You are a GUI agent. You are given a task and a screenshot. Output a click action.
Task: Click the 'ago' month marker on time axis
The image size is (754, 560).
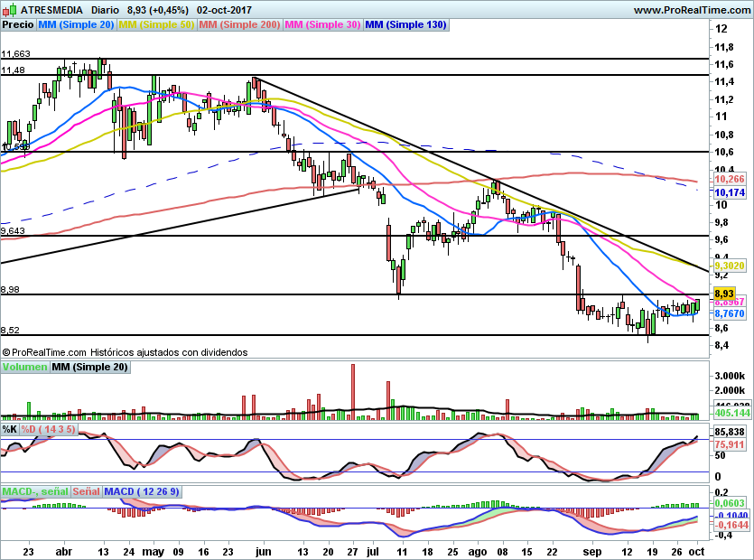pyautogui.click(x=477, y=551)
